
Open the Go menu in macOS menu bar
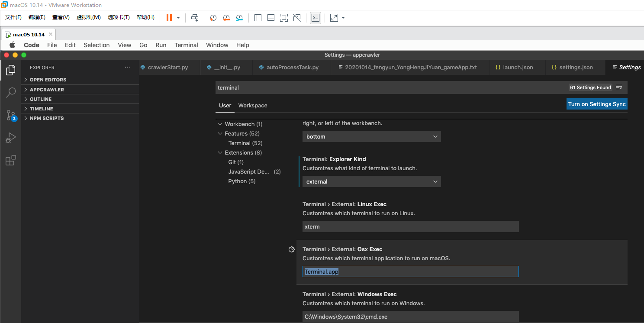tap(143, 45)
